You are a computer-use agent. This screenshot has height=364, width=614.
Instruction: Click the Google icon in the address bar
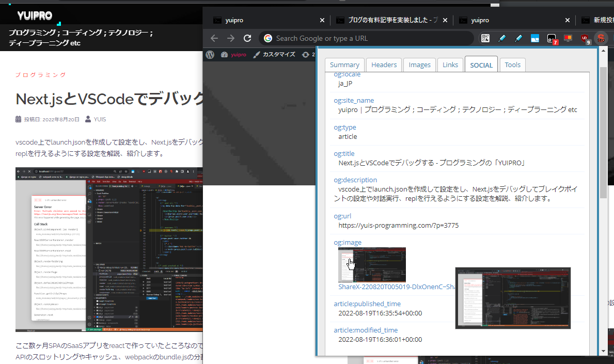pyautogui.click(x=268, y=38)
